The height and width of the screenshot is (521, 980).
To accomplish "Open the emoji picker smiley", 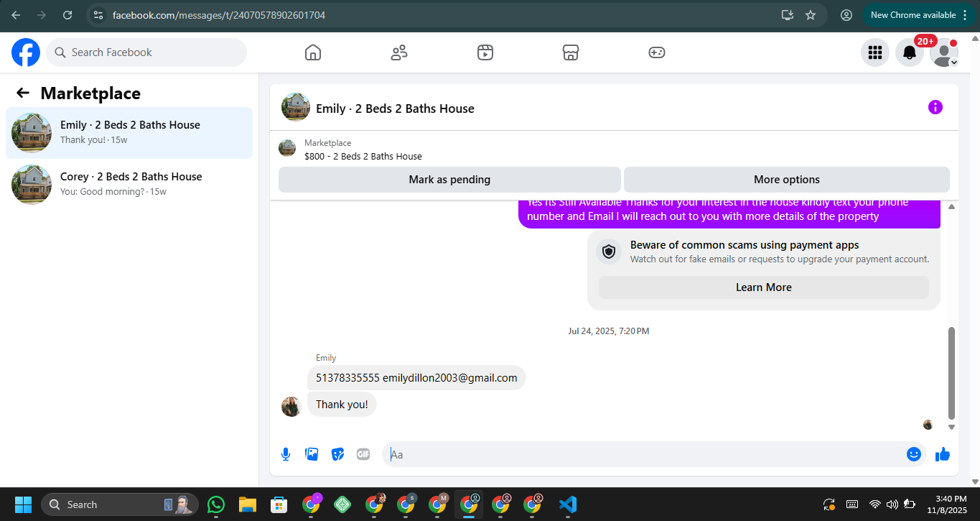I will pos(914,454).
